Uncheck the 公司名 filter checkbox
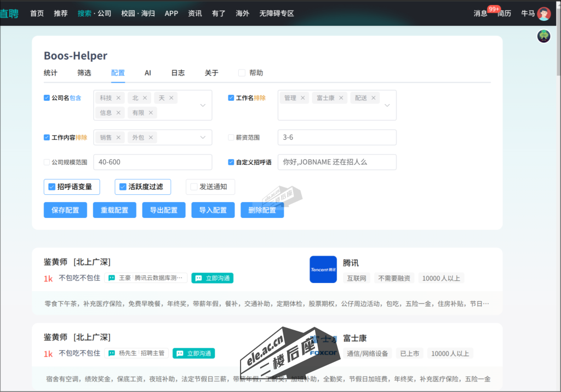Image resolution: width=561 pixels, height=392 pixels. point(47,98)
